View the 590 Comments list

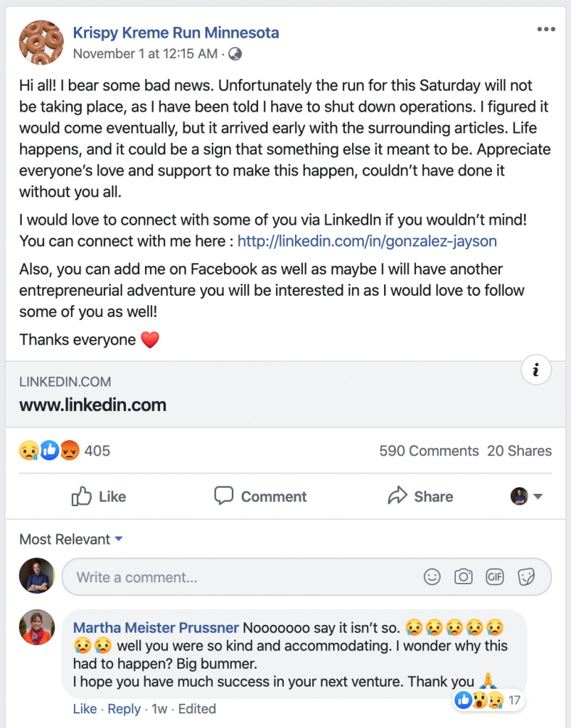429,451
